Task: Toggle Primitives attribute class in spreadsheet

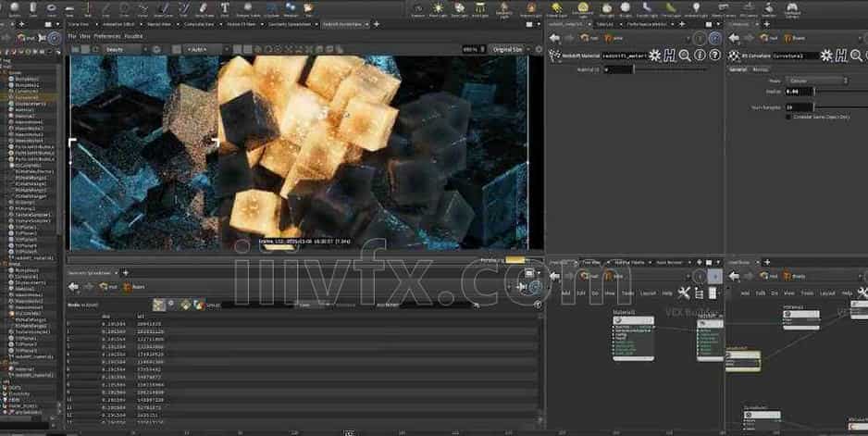Action: click(185, 305)
